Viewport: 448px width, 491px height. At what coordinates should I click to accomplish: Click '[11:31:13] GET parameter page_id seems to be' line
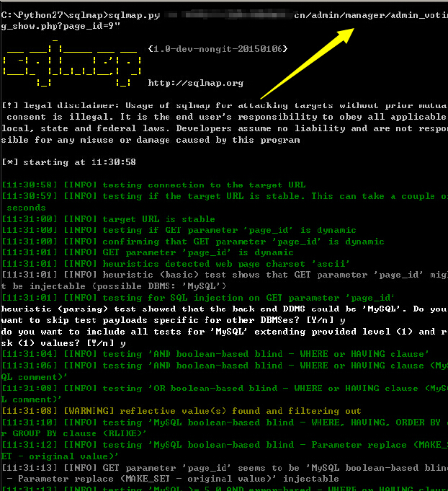click(224, 468)
